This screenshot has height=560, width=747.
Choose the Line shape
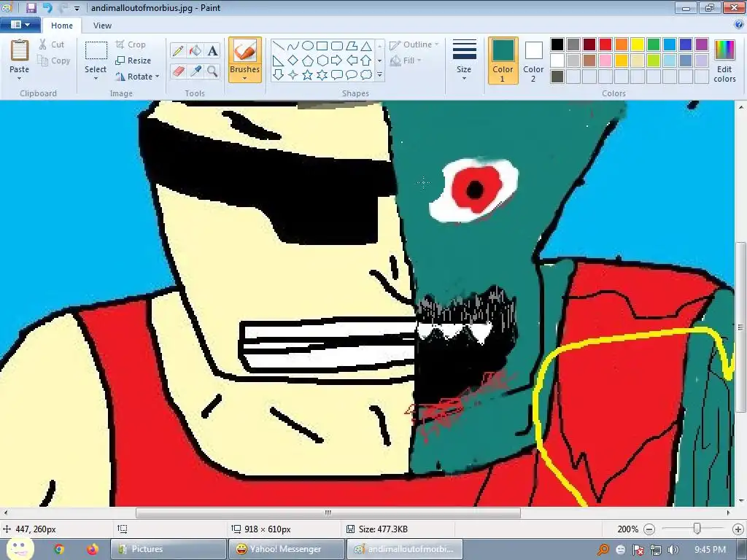279,46
